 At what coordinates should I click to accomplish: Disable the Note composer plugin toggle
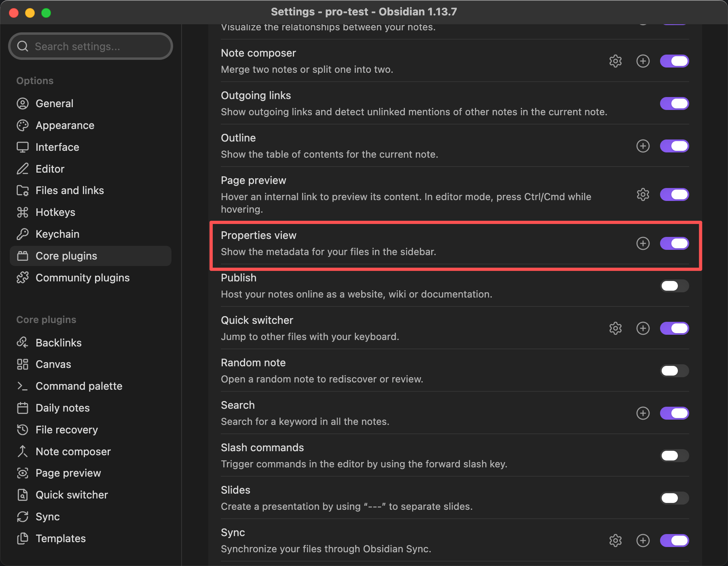tap(674, 61)
